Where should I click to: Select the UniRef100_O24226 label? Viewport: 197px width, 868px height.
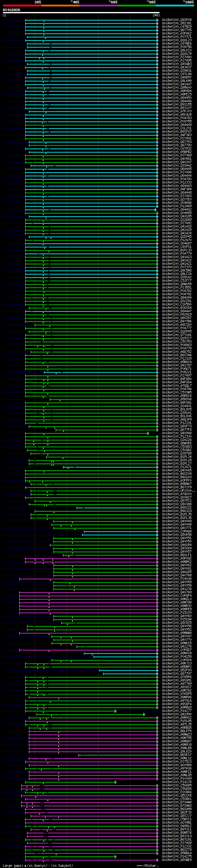coord(177,440)
